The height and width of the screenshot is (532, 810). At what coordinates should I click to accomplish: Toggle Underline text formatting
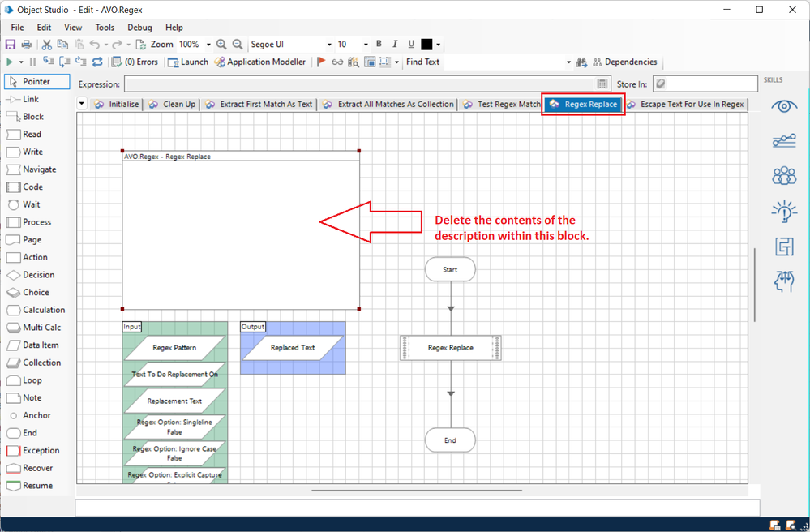click(x=411, y=45)
